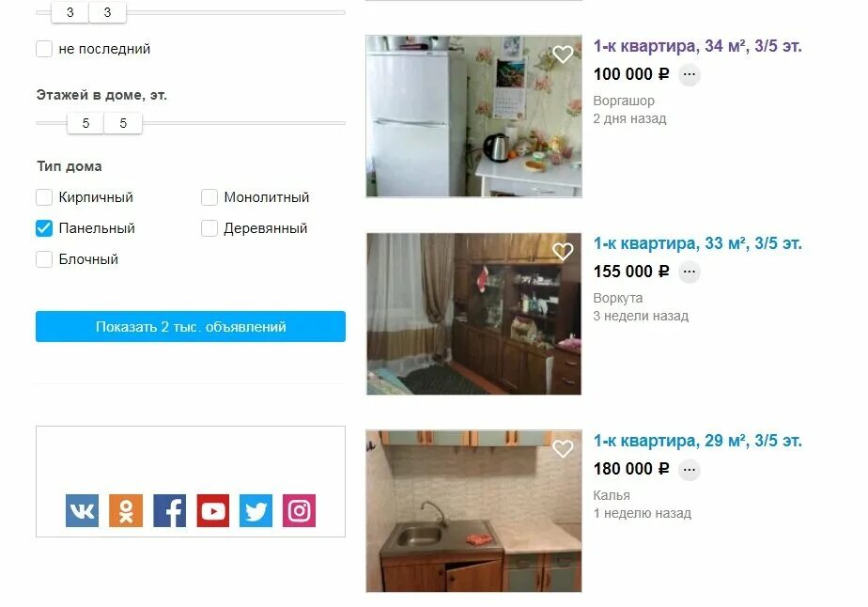Open the YouTube channel icon
The width and height of the screenshot is (868, 607).
pos(212,510)
